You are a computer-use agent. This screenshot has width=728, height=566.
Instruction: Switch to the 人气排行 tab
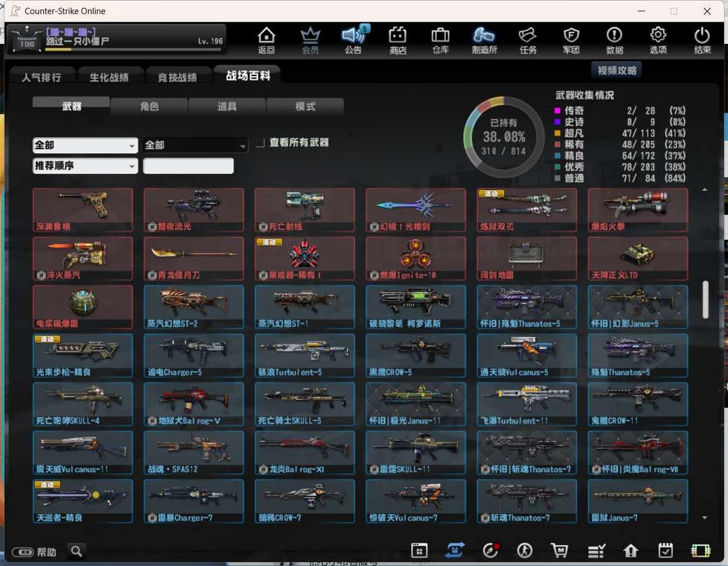(x=42, y=77)
